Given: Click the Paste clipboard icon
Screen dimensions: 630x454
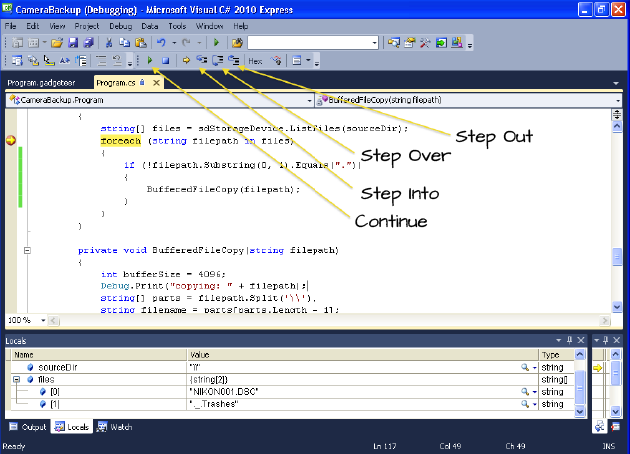Looking at the screenshot, I should (141, 43).
